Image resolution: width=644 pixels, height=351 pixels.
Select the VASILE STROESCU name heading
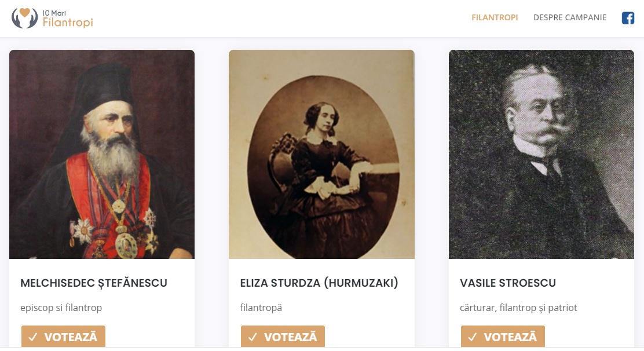(508, 283)
